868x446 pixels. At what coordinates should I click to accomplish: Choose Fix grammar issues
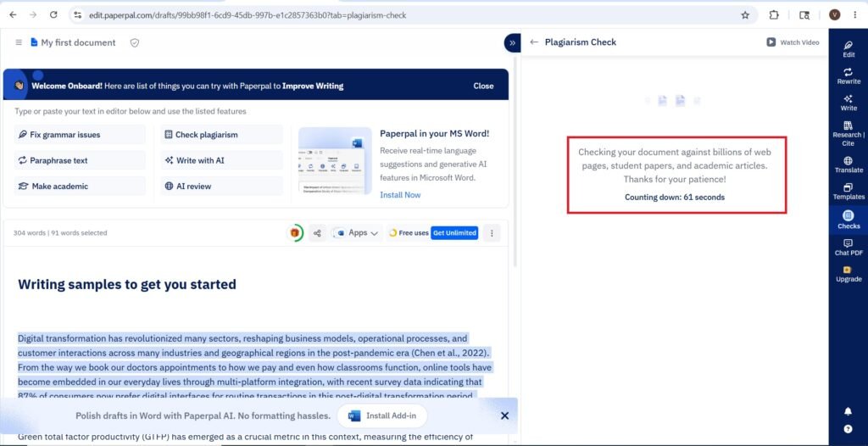(80, 135)
